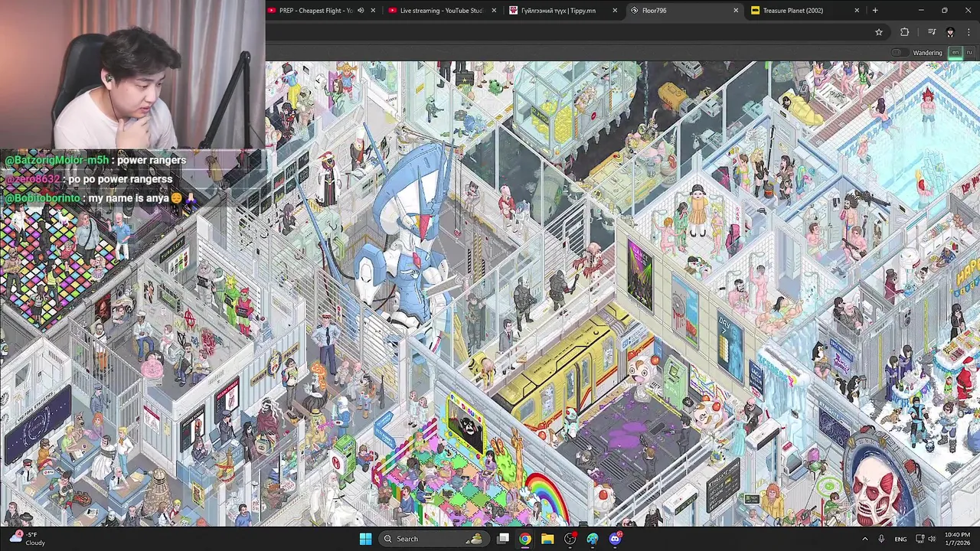Open the Chrome three-dot menu
This screenshot has width=980, height=551.
(x=969, y=32)
